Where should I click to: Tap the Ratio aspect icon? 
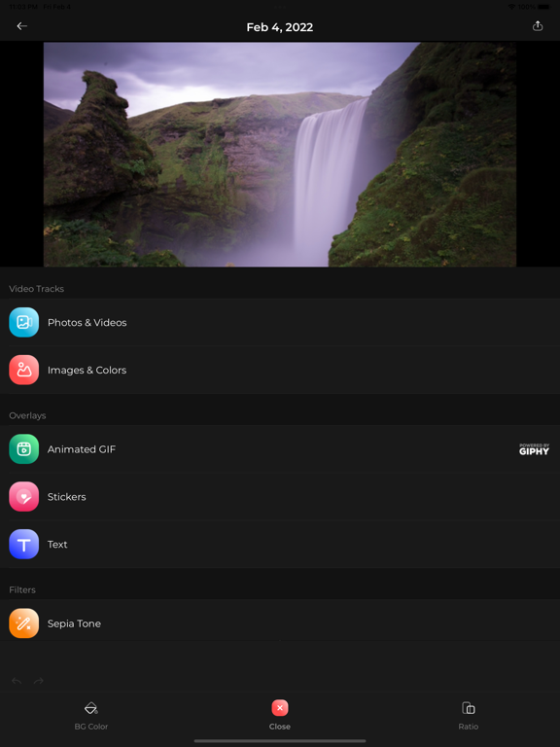coord(469,708)
